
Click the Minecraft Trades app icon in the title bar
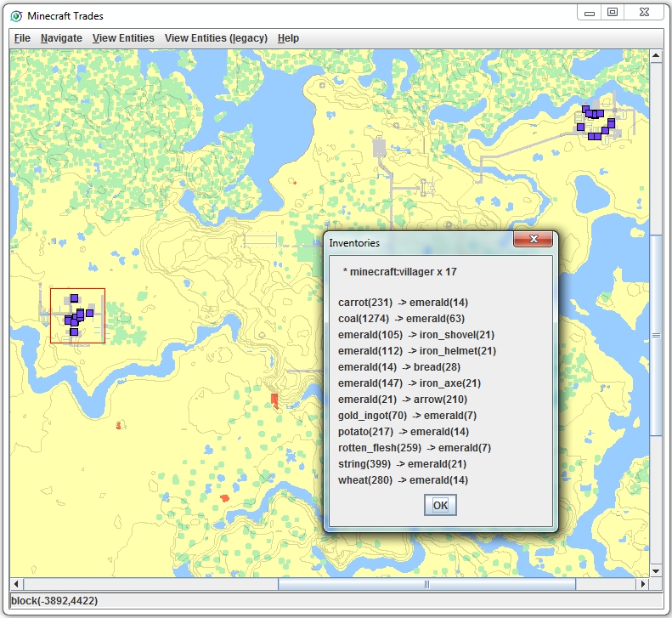point(16,16)
